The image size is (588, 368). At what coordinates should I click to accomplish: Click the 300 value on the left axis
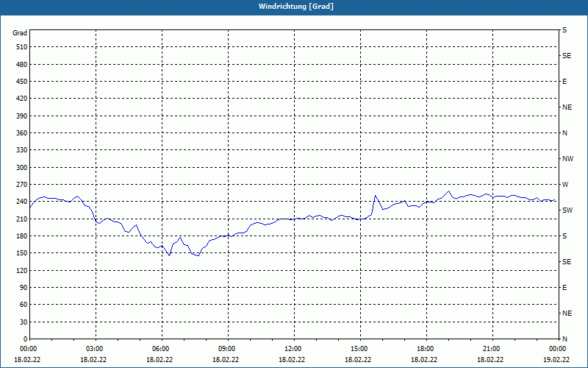pyautogui.click(x=22, y=168)
